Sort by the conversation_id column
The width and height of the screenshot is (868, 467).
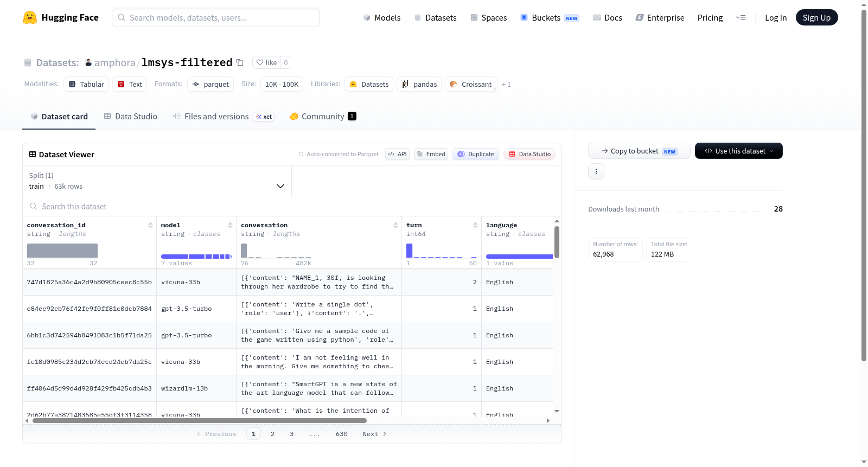150,225
